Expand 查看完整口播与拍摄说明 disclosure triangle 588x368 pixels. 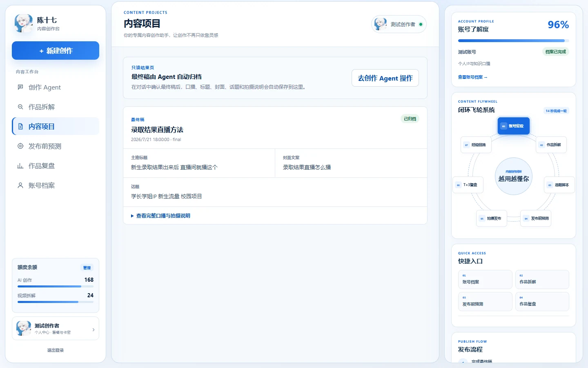click(132, 216)
